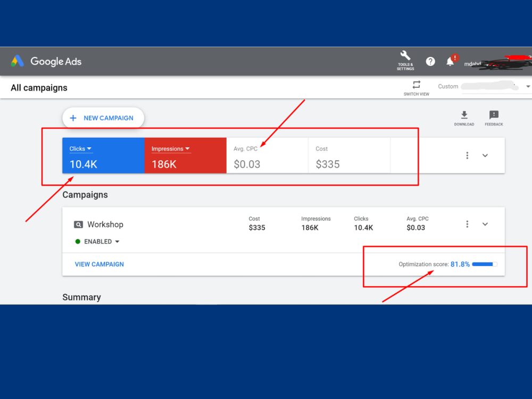Open Tools & Settings wrench icon
Viewport: 532px width, 399px height.
405,56
